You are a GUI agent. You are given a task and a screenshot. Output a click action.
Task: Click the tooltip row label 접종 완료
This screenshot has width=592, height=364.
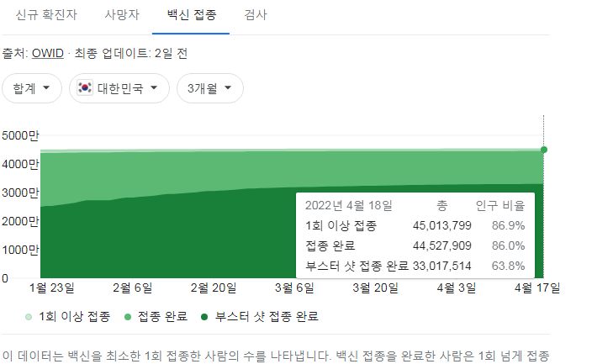[330, 245]
